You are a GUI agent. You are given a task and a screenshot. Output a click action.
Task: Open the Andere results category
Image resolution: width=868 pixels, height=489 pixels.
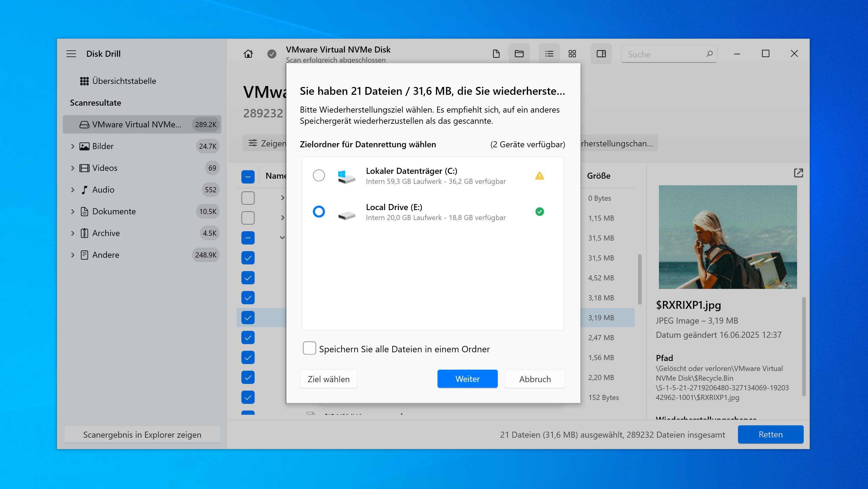142,255
